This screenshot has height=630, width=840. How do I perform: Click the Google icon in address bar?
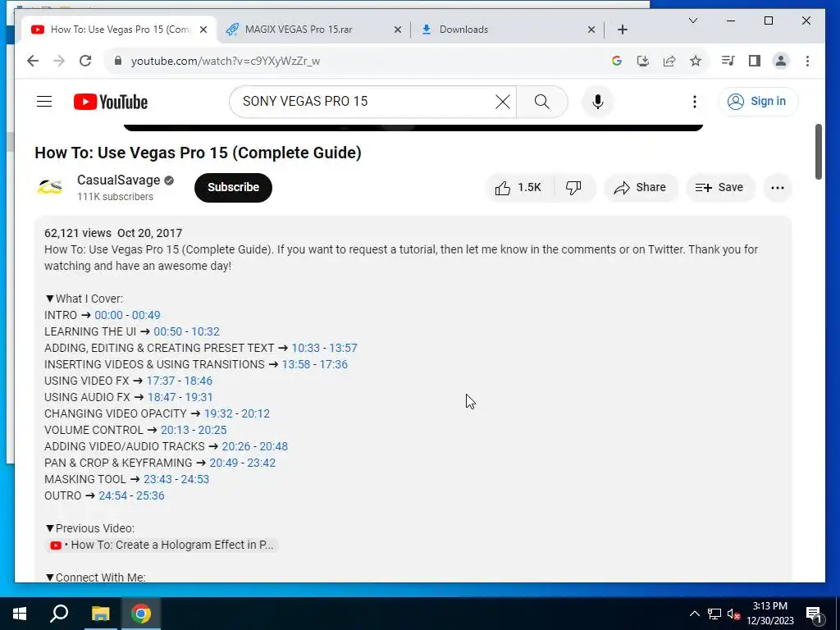(617, 61)
